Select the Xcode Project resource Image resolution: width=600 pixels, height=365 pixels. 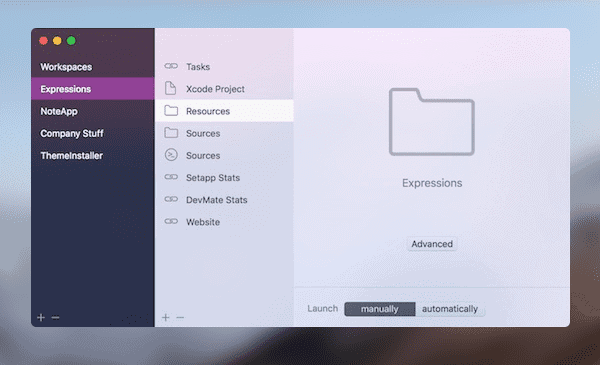tap(224, 89)
